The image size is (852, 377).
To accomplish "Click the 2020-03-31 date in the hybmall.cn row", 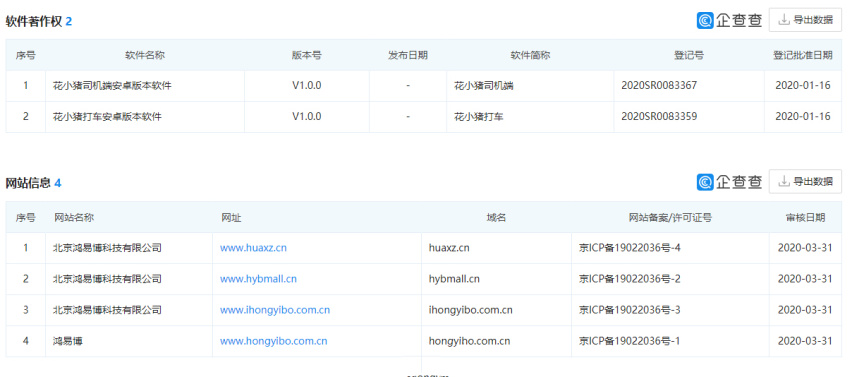I will click(x=805, y=279).
